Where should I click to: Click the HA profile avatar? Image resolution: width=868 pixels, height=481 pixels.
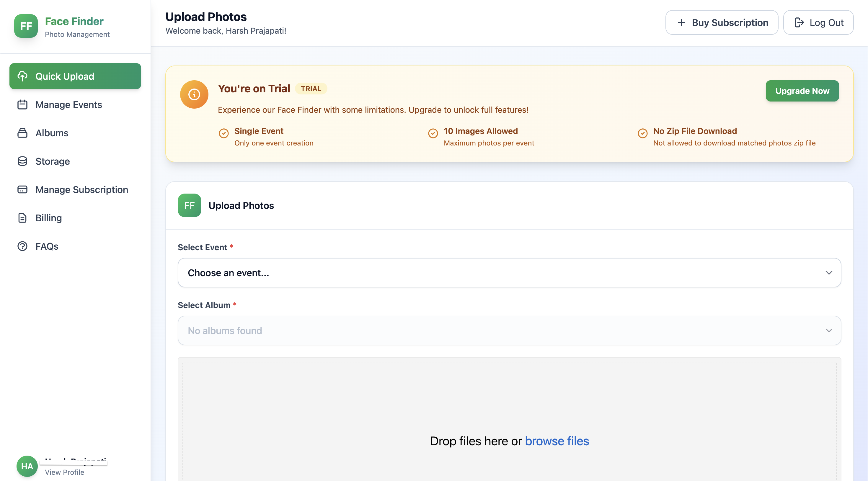point(27,466)
